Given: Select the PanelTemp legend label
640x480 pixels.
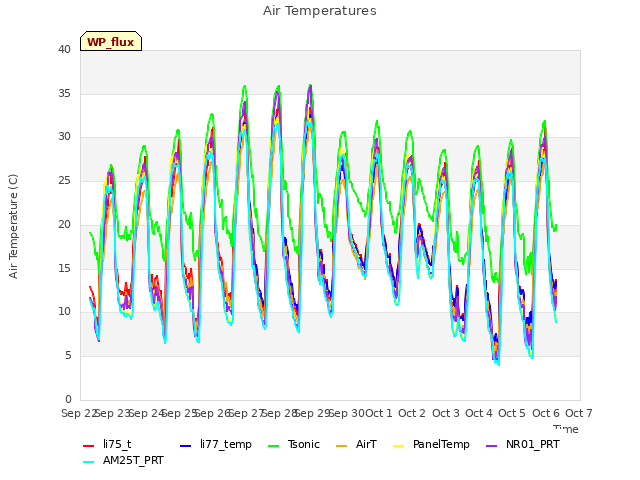Looking at the screenshot, I should coord(441,444).
